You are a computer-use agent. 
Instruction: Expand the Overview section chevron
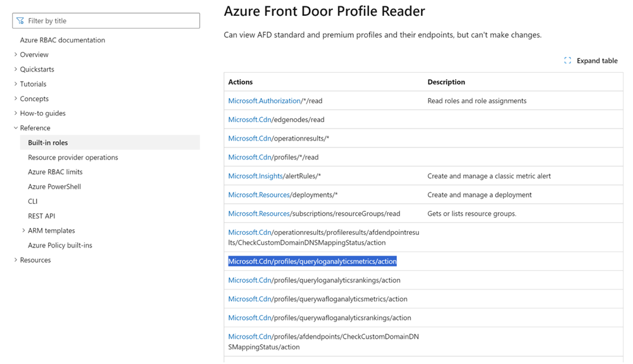tap(16, 54)
